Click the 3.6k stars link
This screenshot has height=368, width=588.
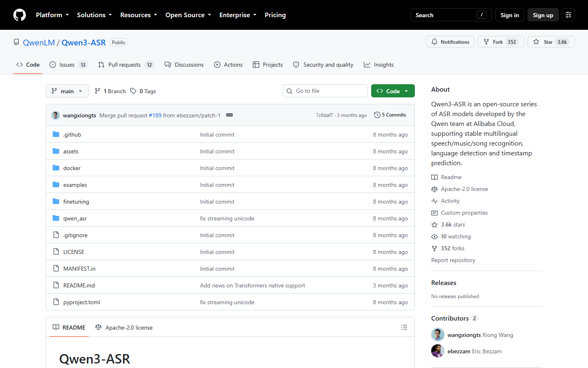[x=448, y=224]
